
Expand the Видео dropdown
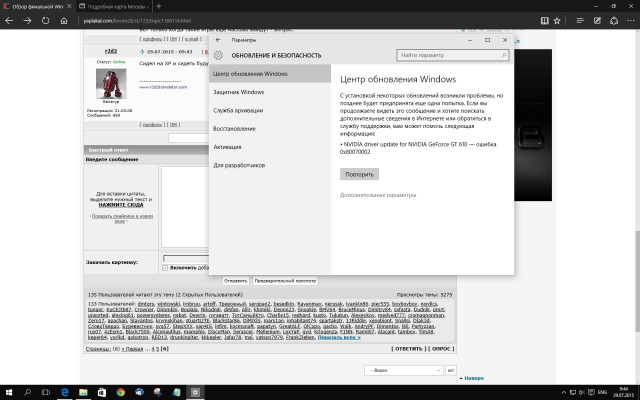point(403,370)
